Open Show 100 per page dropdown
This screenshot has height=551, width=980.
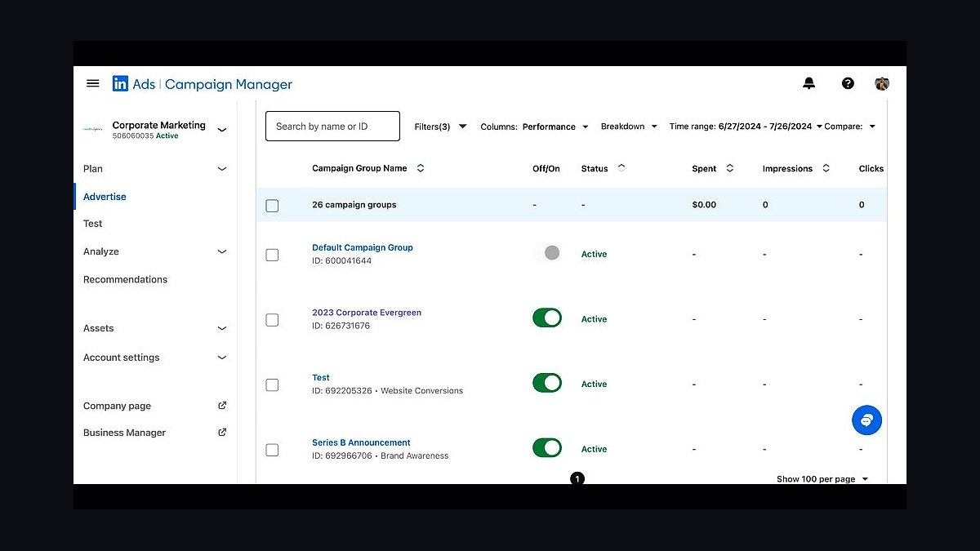[x=822, y=479]
